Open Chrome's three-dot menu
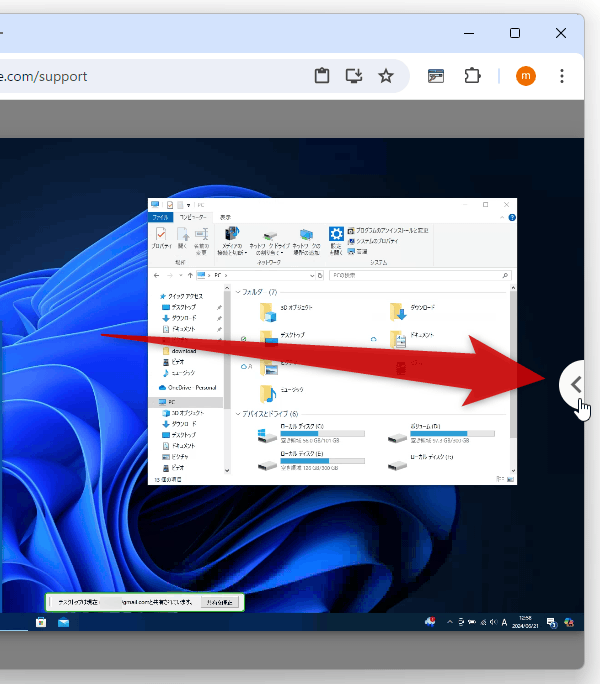600x684 pixels. [562, 76]
